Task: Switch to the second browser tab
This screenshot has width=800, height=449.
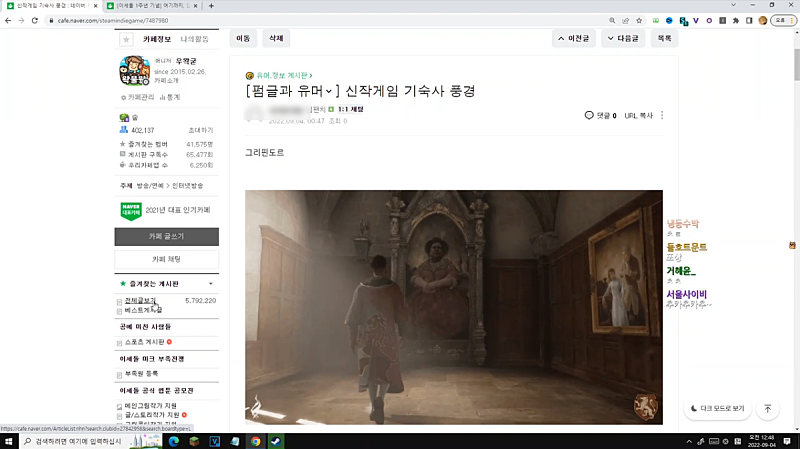Action: click(152, 6)
